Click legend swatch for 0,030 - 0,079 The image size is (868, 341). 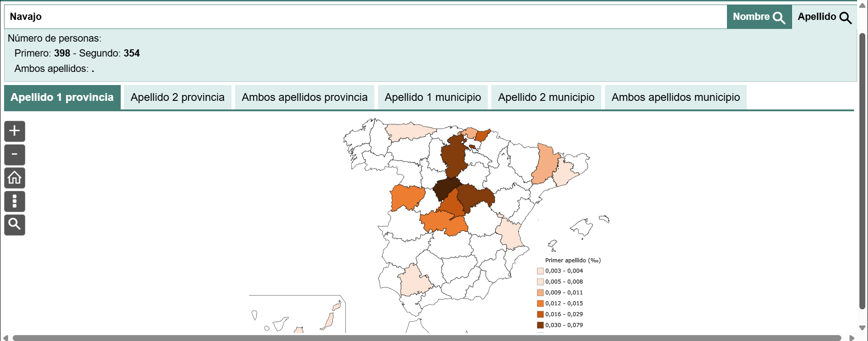[540, 325]
